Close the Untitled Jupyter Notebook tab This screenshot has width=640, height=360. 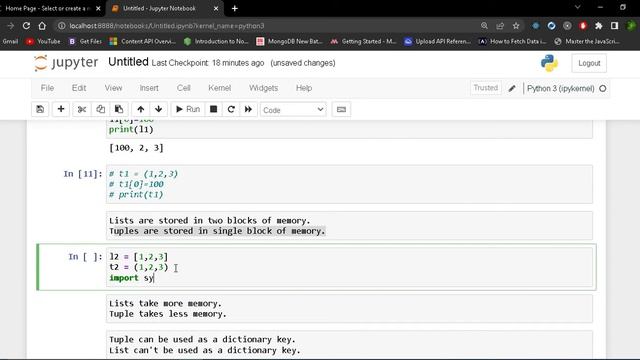[216, 8]
